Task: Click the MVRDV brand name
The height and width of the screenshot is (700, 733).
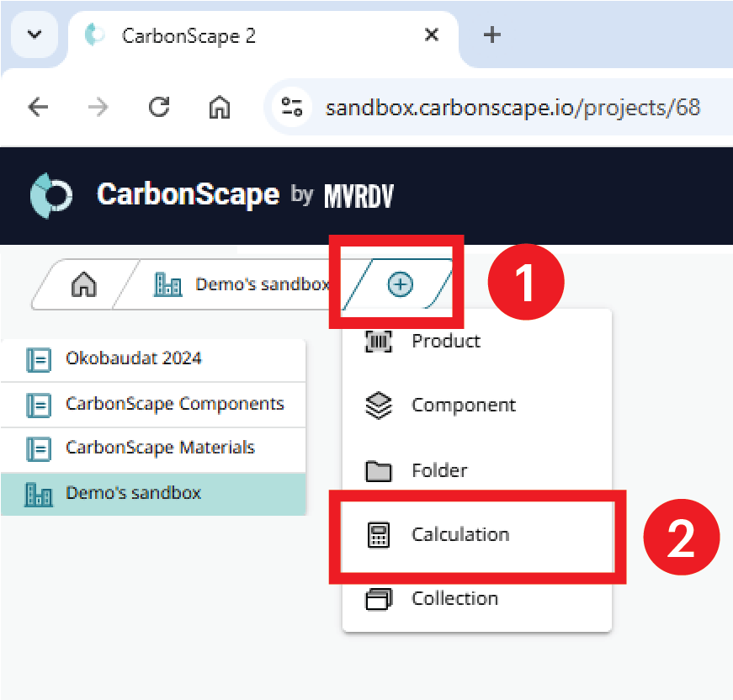Action: [x=359, y=196]
